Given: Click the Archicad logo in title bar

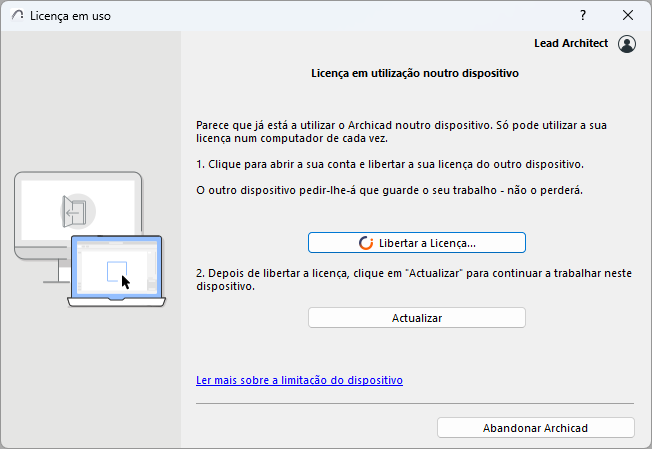Looking at the screenshot, I should click(x=17, y=16).
